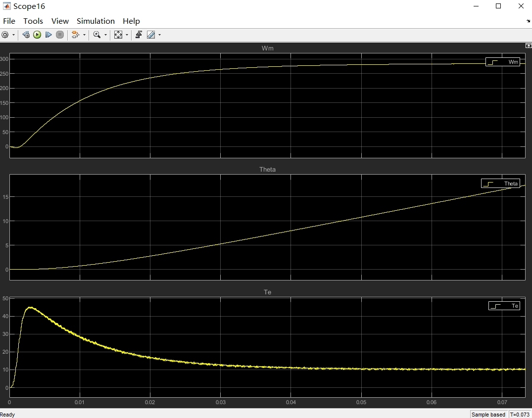Image resolution: width=532 pixels, height=418 pixels.
Task: Click the 15 tick on the Theta axis
Action: click(5, 196)
